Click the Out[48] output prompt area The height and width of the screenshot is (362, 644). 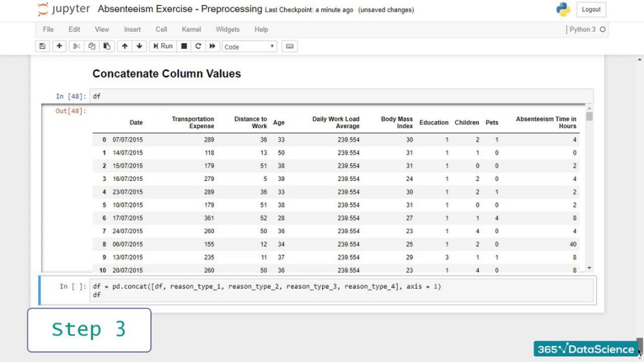click(x=71, y=111)
